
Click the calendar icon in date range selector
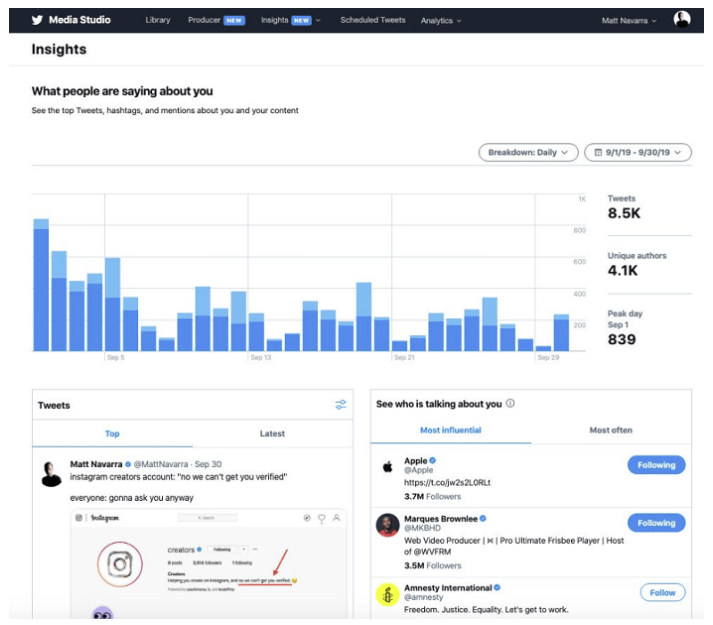(598, 152)
